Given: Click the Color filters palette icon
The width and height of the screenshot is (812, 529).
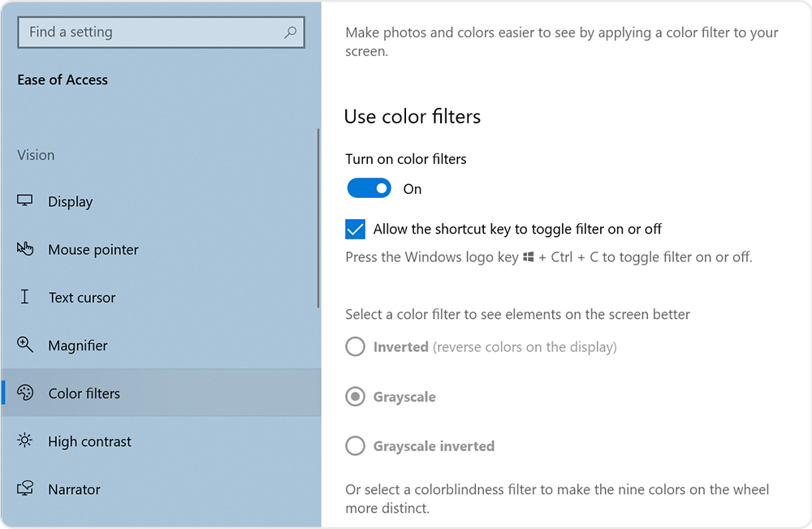Looking at the screenshot, I should coord(25,393).
